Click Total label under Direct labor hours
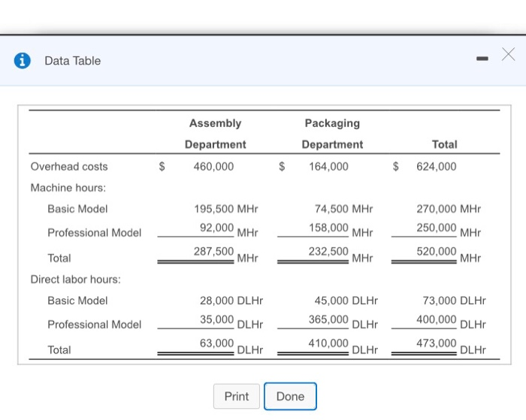The height and width of the screenshot is (420, 526). click(x=59, y=350)
